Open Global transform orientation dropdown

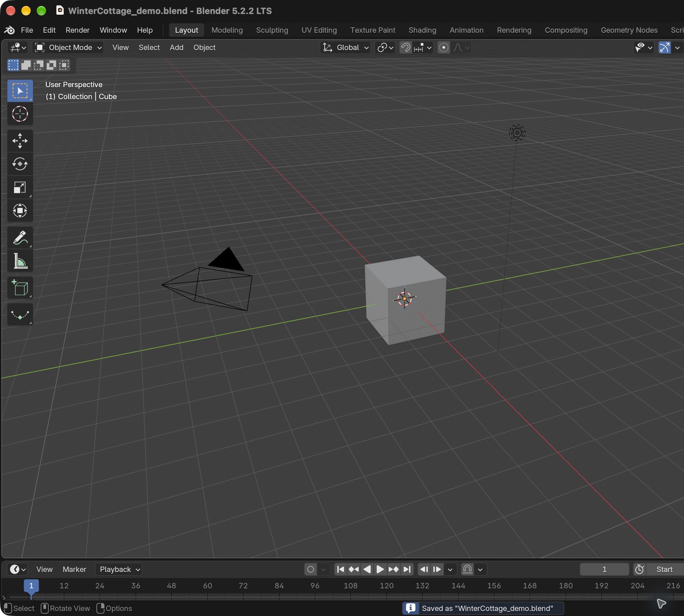345,48
